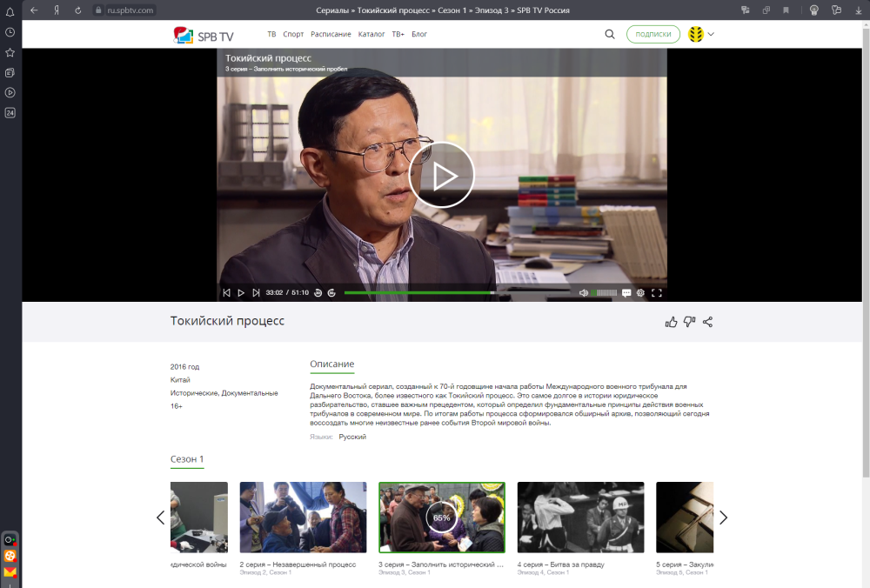
Task: Click the ПОДПИСКИ button
Action: tap(653, 34)
